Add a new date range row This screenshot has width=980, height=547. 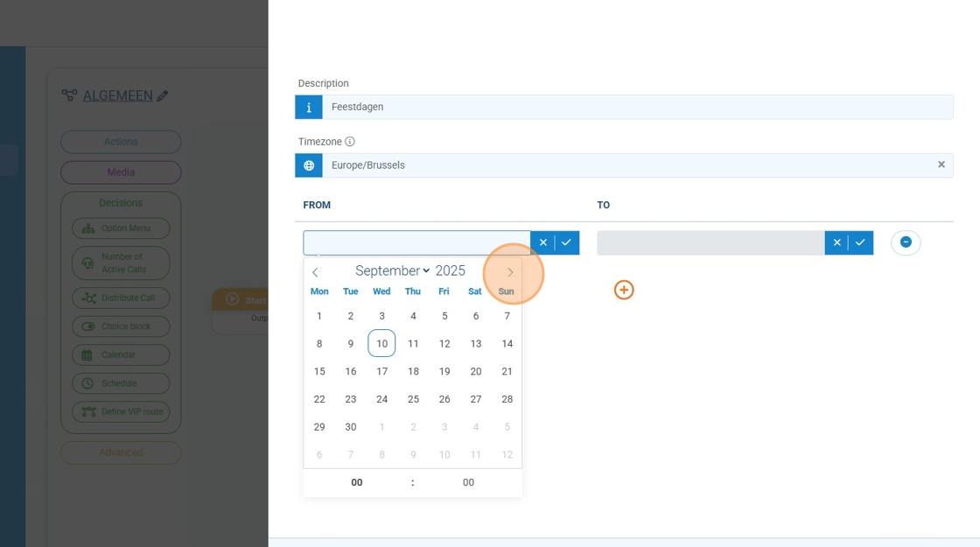coord(624,290)
